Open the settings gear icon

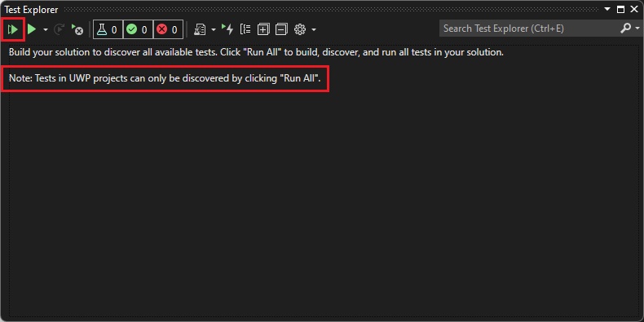coord(300,29)
